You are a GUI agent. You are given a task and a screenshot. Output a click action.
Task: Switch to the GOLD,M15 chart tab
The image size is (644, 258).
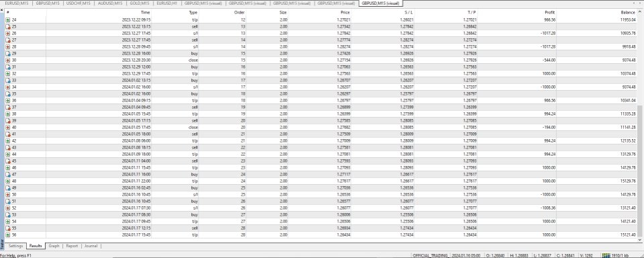[140, 3]
